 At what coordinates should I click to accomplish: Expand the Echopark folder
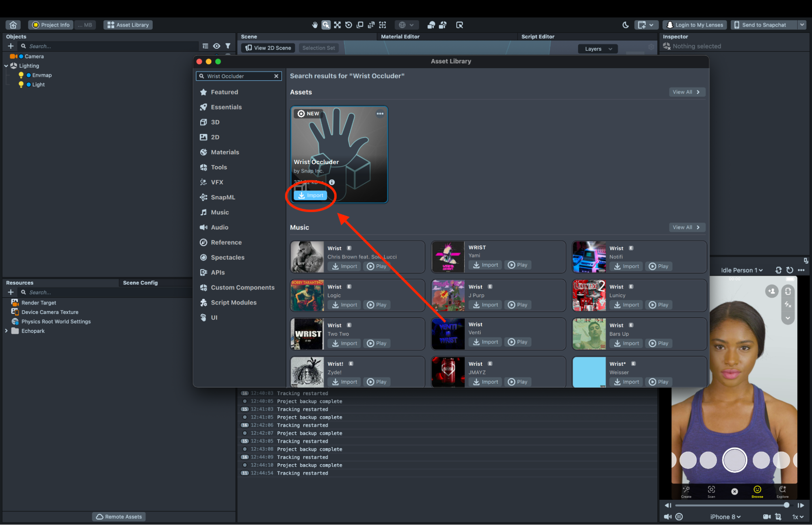coord(6,331)
